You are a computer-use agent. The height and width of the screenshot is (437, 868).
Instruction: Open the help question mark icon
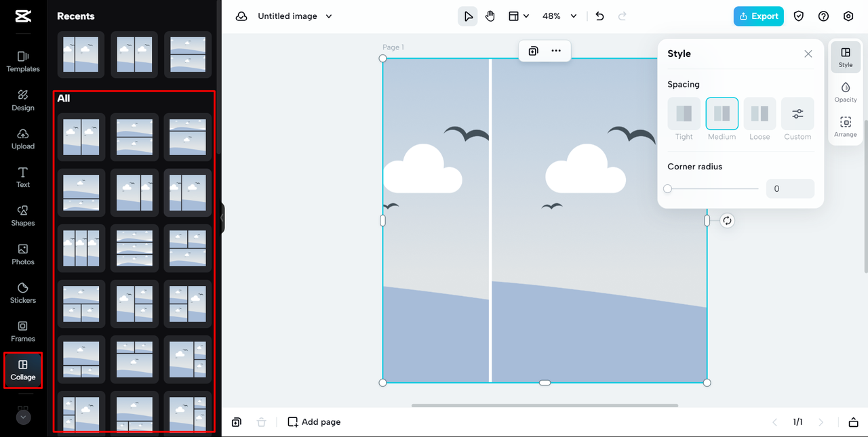tap(823, 16)
